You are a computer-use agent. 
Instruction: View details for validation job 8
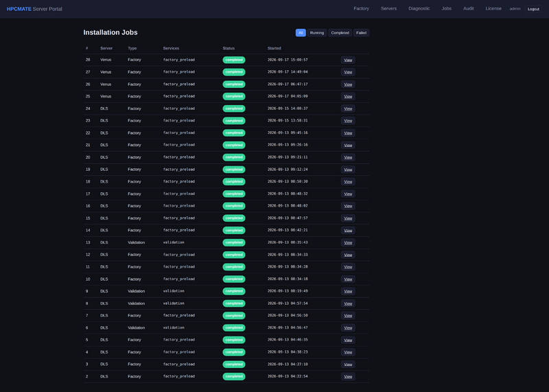348,303
